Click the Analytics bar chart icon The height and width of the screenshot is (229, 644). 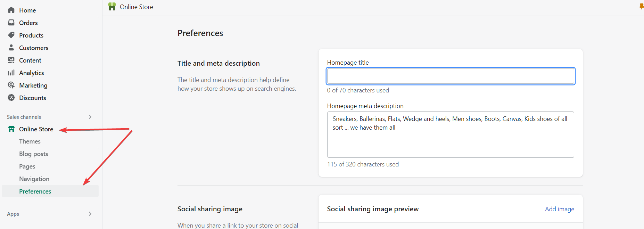coord(11,73)
